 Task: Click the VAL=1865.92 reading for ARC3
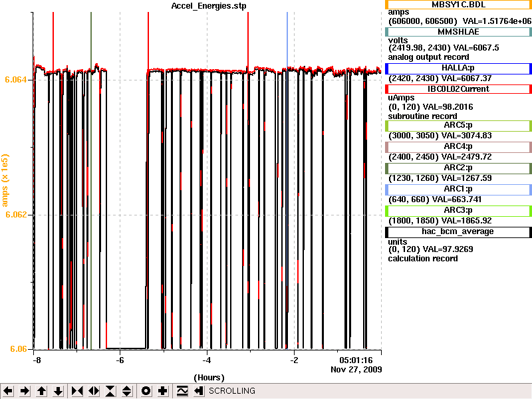point(465,221)
